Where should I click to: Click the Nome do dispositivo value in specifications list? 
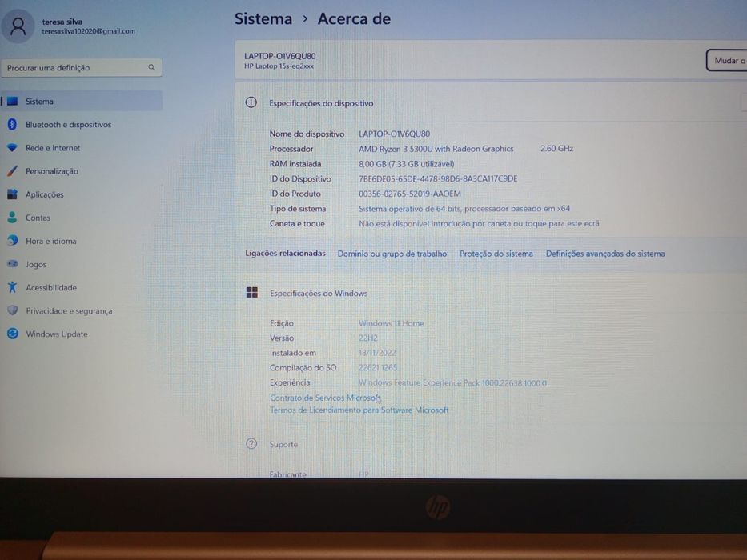[x=394, y=134]
